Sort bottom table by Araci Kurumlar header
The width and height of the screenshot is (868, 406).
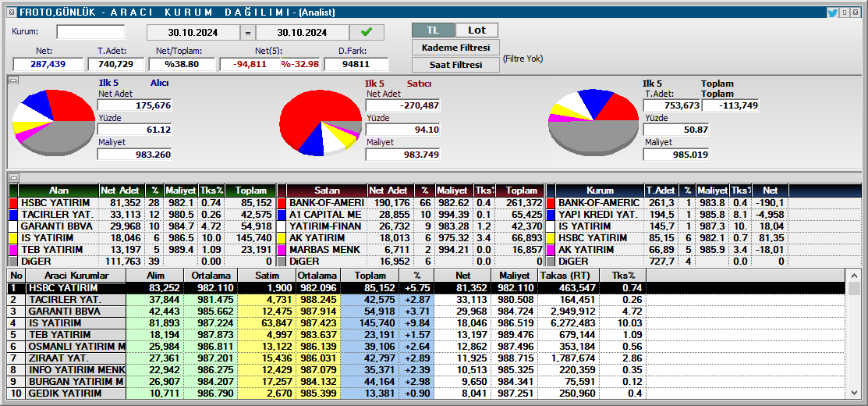click(76, 276)
